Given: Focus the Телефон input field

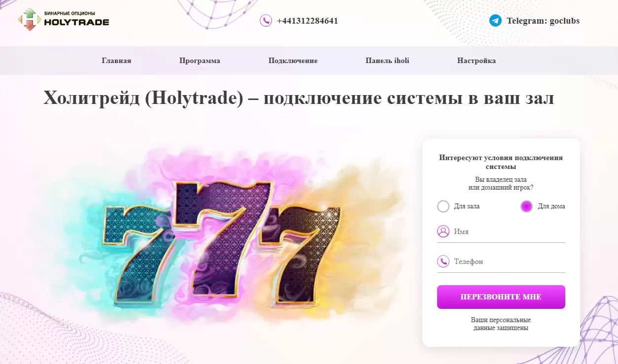Looking at the screenshot, I should 501,262.
